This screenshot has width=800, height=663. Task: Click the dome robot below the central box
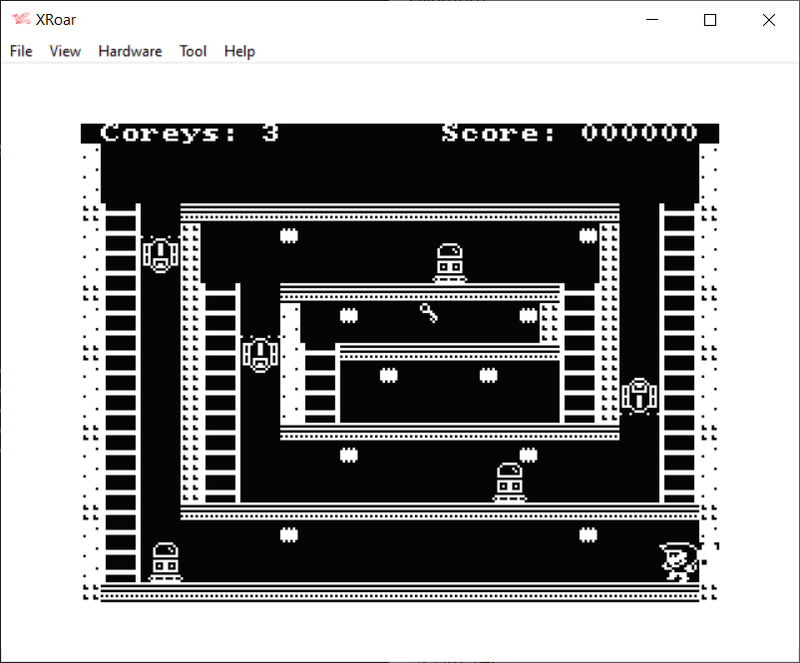(x=509, y=482)
